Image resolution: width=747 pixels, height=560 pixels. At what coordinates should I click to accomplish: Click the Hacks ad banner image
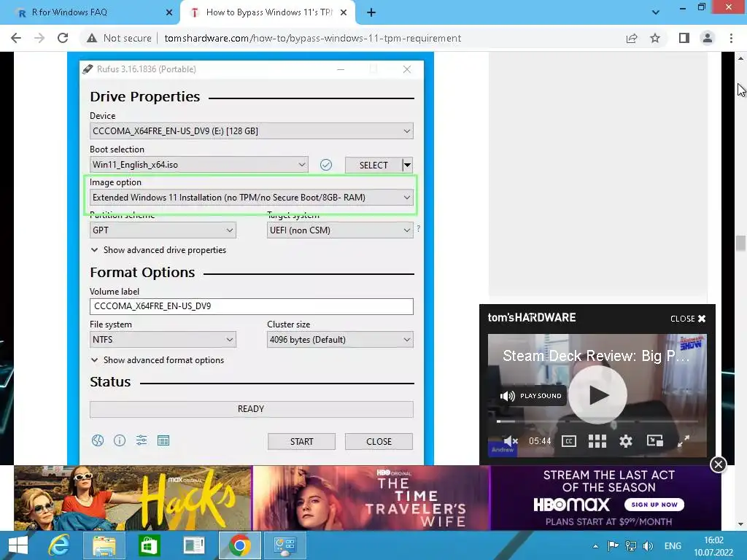[x=133, y=498]
